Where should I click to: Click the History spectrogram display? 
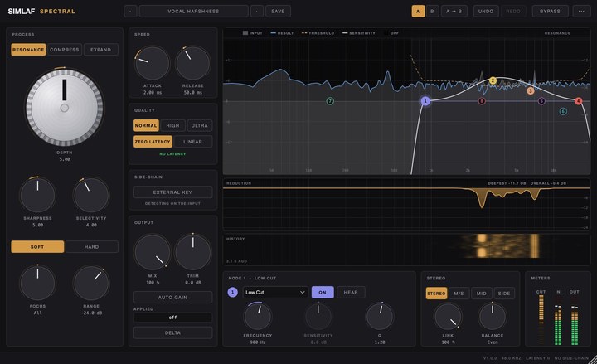406,250
